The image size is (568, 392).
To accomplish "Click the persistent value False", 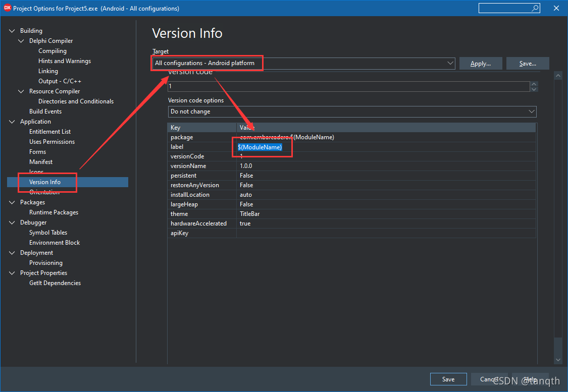I will coord(386,176).
